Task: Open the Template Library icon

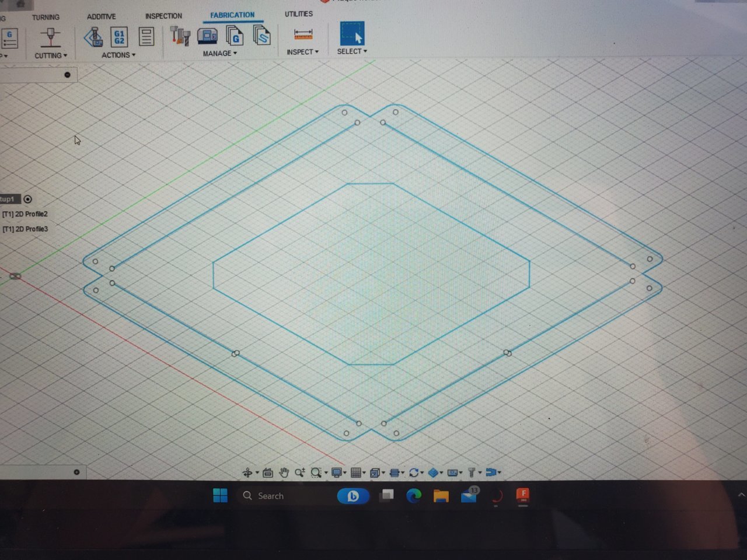Action: [x=262, y=35]
